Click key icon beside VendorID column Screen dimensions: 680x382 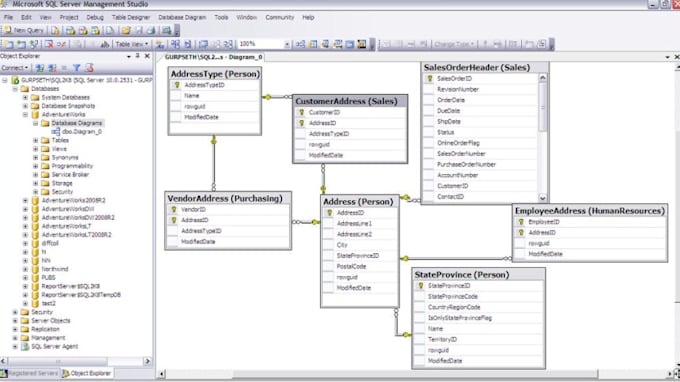pos(174,209)
